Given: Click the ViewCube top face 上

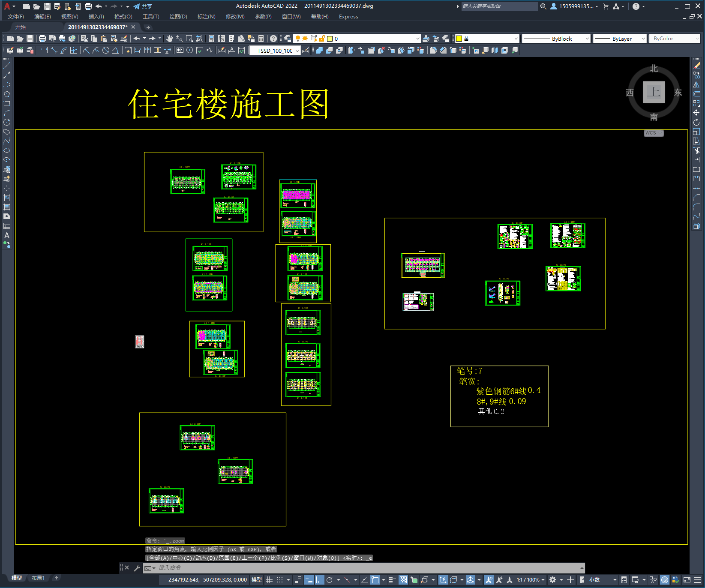Looking at the screenshot, I should coord(654,92).
